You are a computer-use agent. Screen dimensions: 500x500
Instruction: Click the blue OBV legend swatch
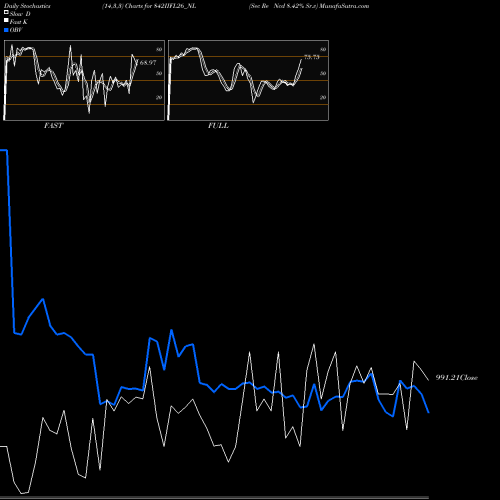point(6,30)
